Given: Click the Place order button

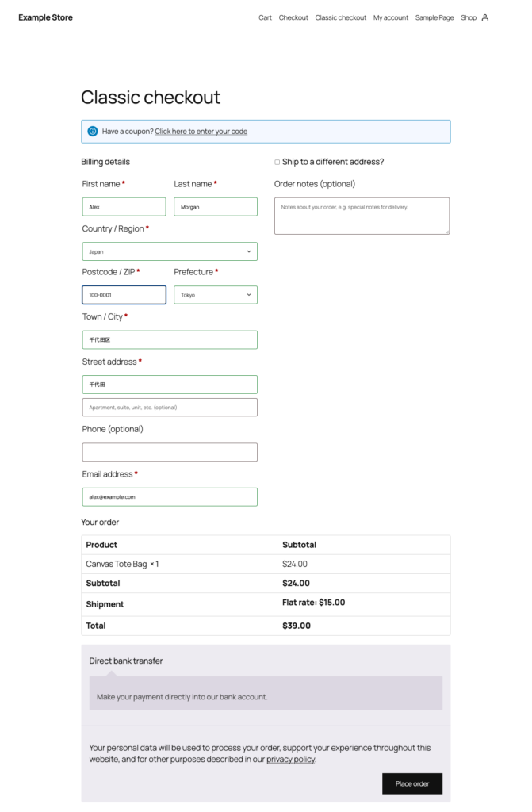Looking at the screenshot, I should pos(412,783).
